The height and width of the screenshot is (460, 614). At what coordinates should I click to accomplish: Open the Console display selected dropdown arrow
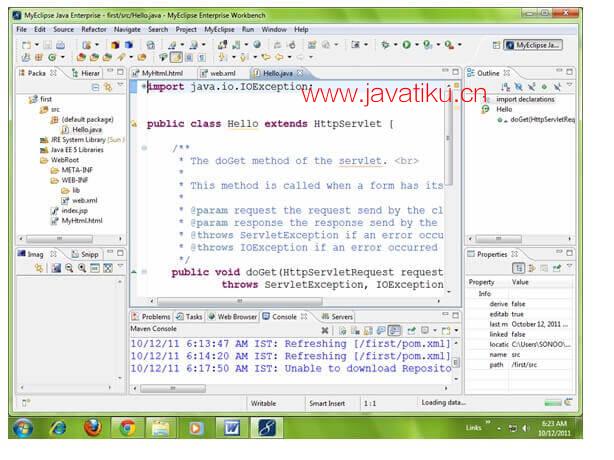[x=435, y=330]
